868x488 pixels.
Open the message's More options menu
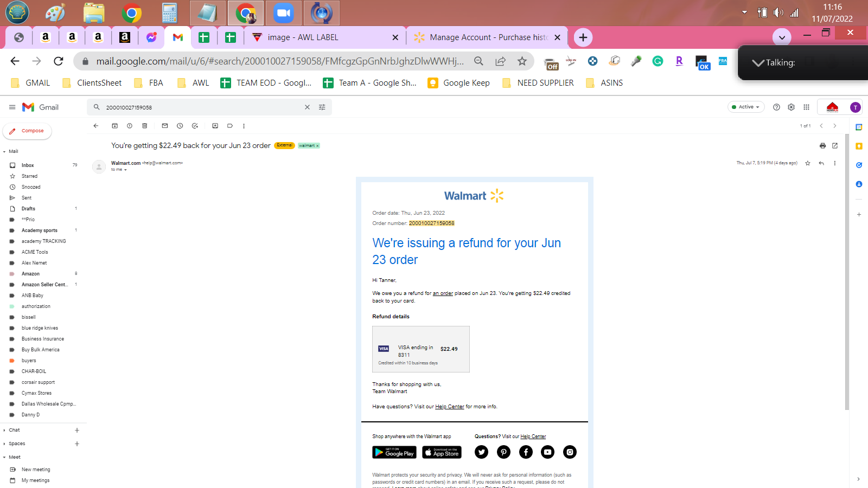835,163
